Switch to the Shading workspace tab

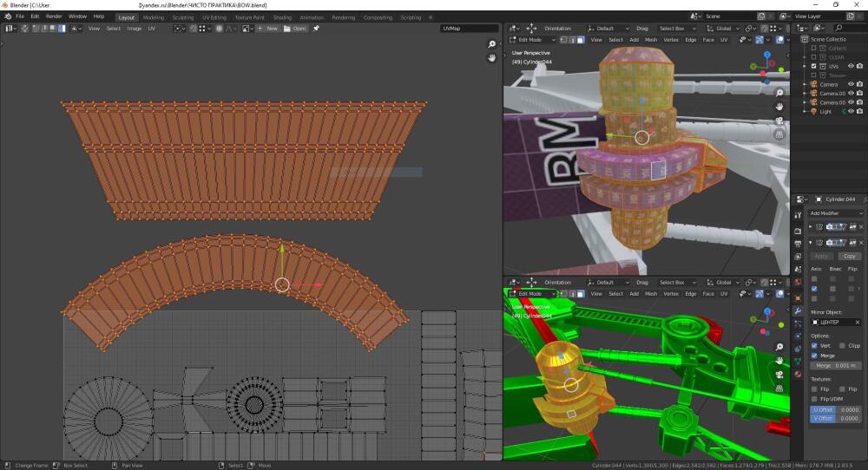pos(282,17)
